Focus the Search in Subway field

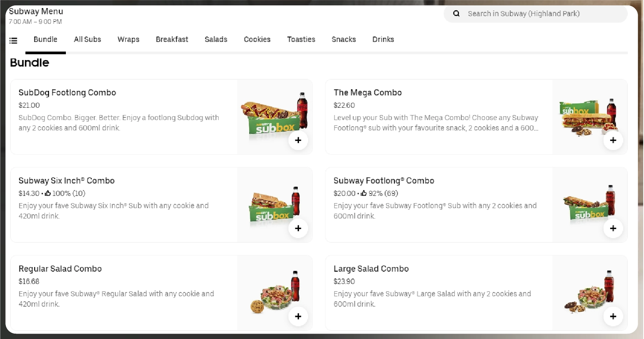535,14
